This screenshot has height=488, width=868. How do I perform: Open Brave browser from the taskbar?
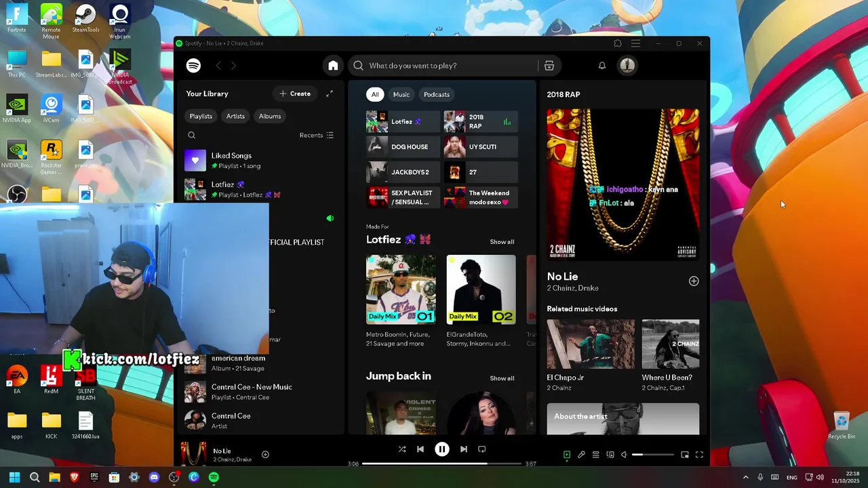[x=75, y=478]
